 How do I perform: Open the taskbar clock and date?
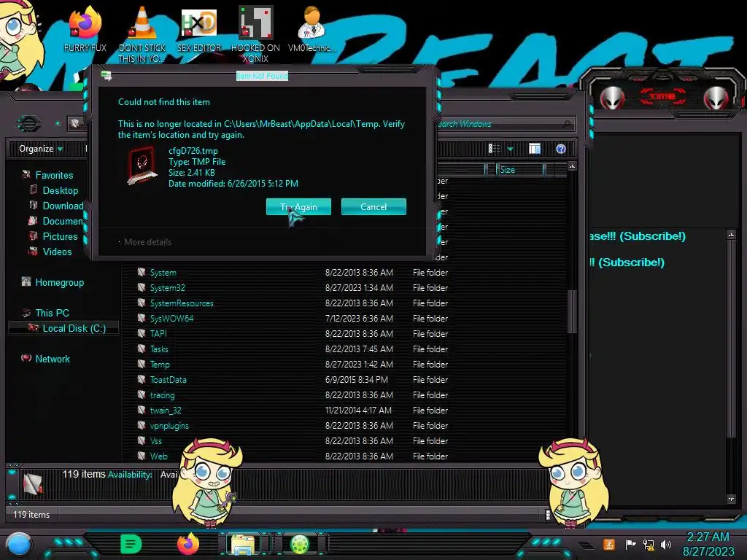[708, 544]
